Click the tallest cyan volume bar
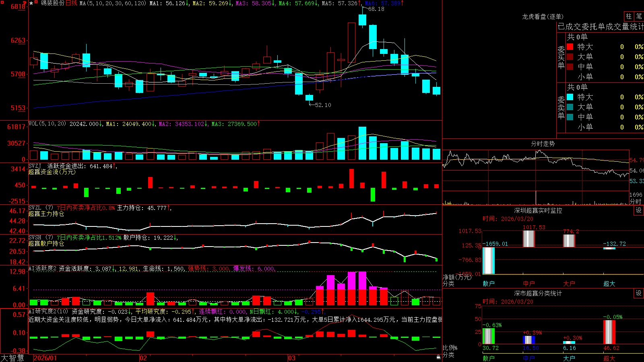644x362 pixels. [362, 143]
